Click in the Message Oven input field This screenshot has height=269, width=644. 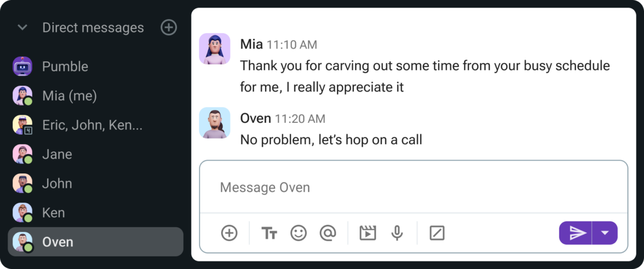(x=413, y=187)
